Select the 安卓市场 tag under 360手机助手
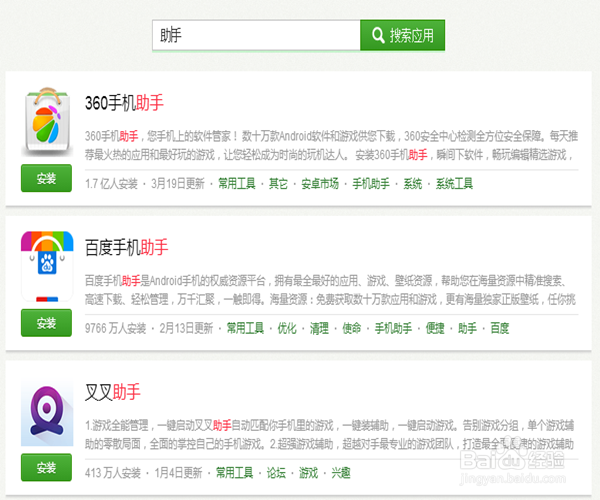600x500 pixels. (x=320, y=184)
